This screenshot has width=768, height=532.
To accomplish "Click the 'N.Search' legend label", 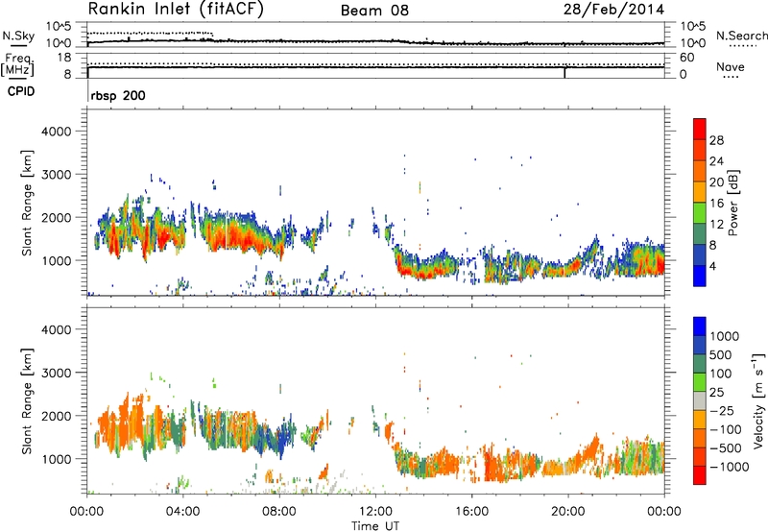I will coord(741,36).
